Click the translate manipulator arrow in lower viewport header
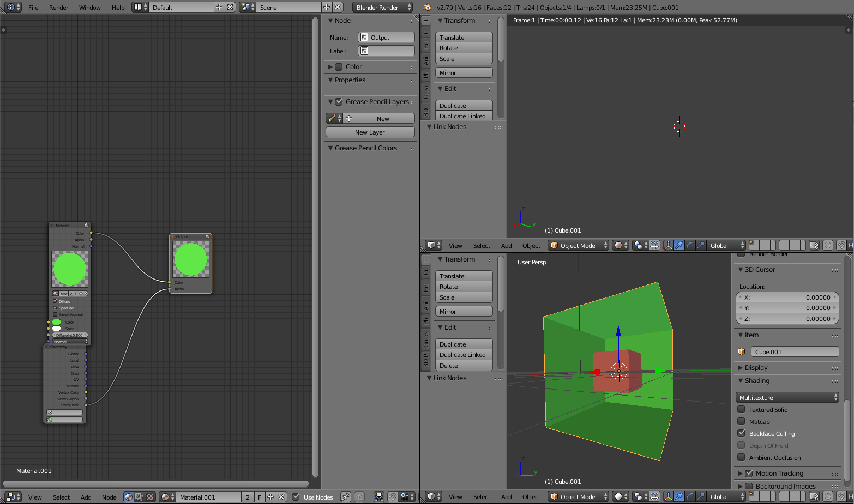 (x=679, y=497)
